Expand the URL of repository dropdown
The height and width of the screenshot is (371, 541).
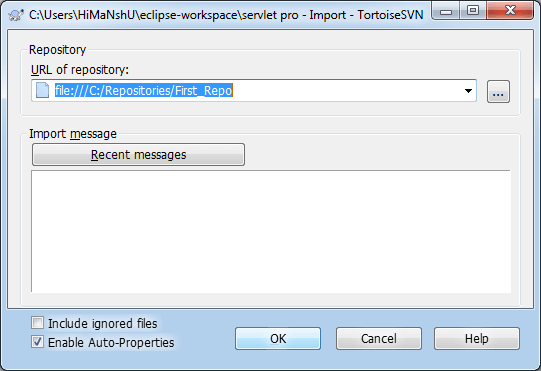[x=468, y=91]
